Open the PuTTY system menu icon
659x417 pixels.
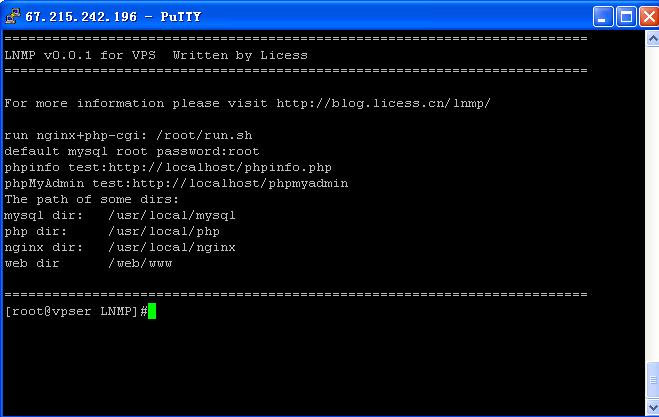click(13, 16)
